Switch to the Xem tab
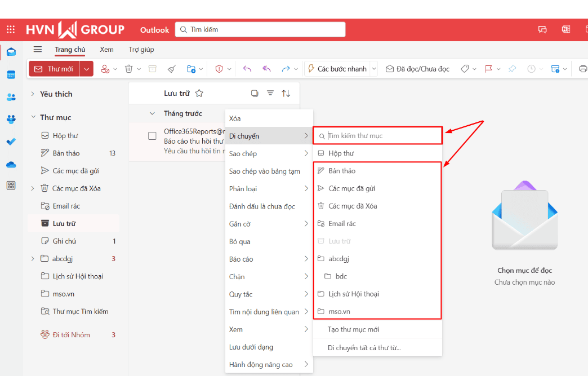Screen dimensions: 588x384 click(x=106, y=50)
